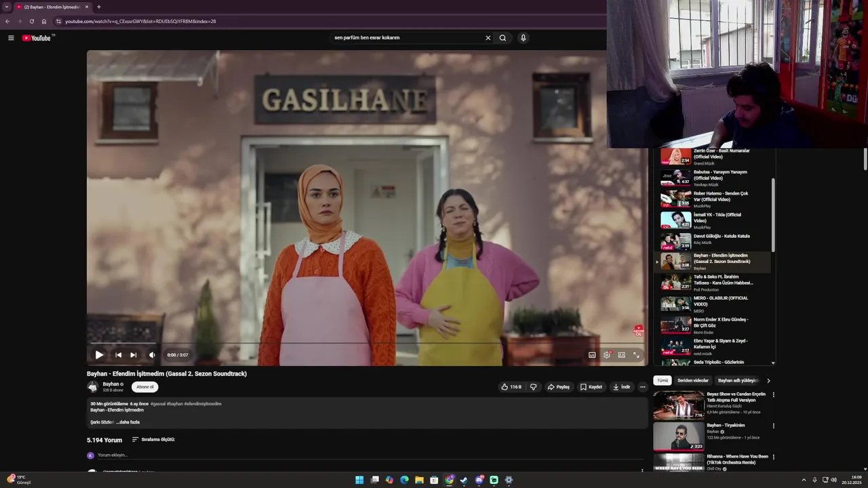This screenshot has width=868, height=488.
Task: Play Norm Ender X Ebru Gündeş song
Action: coord(712,325)
